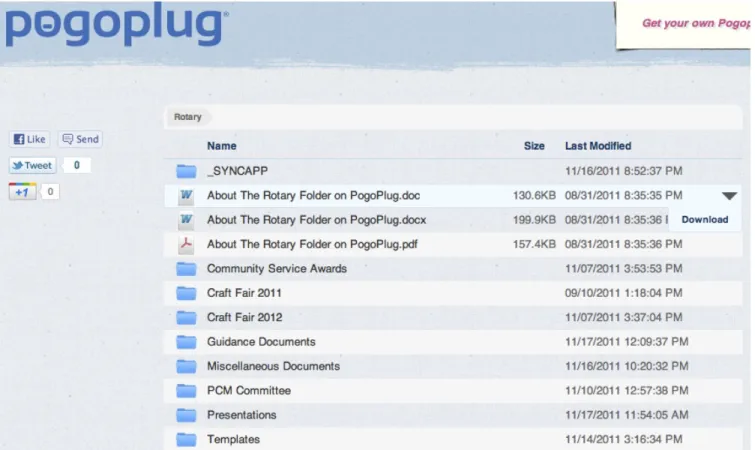Click the Craft Fair 2011 folder icon
The width and height of the screenshot is (755, 450).
pyautogui.click(x=186, y=293)
